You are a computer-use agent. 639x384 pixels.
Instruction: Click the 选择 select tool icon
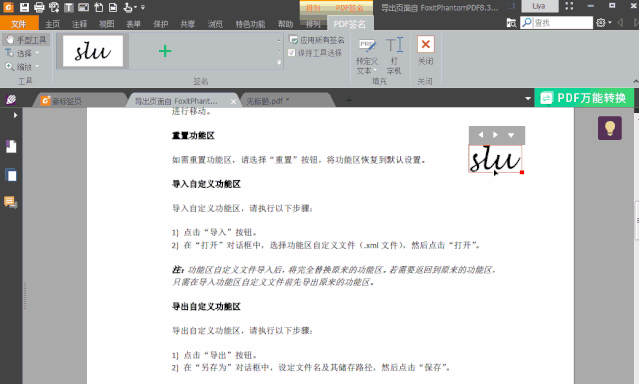pyautogui.click(x=9, y=53)
